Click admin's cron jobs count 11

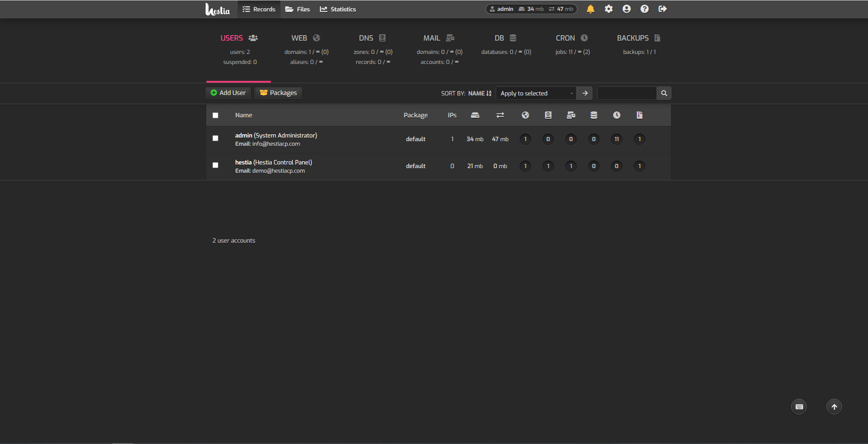617,139
